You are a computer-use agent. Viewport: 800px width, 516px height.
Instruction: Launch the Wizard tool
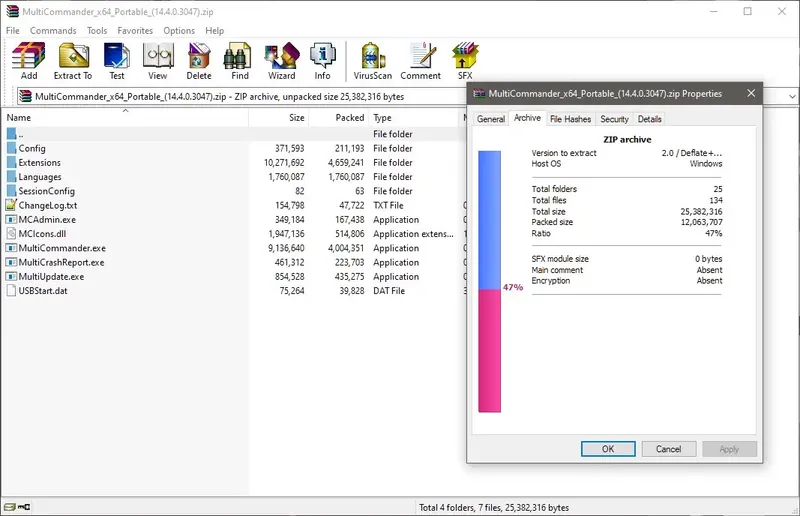click(282, 61)
